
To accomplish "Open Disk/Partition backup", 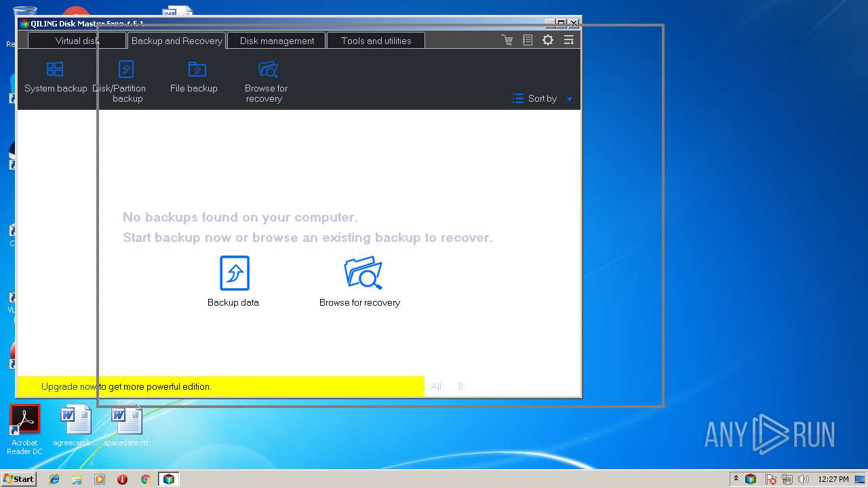I will (127, 81).
